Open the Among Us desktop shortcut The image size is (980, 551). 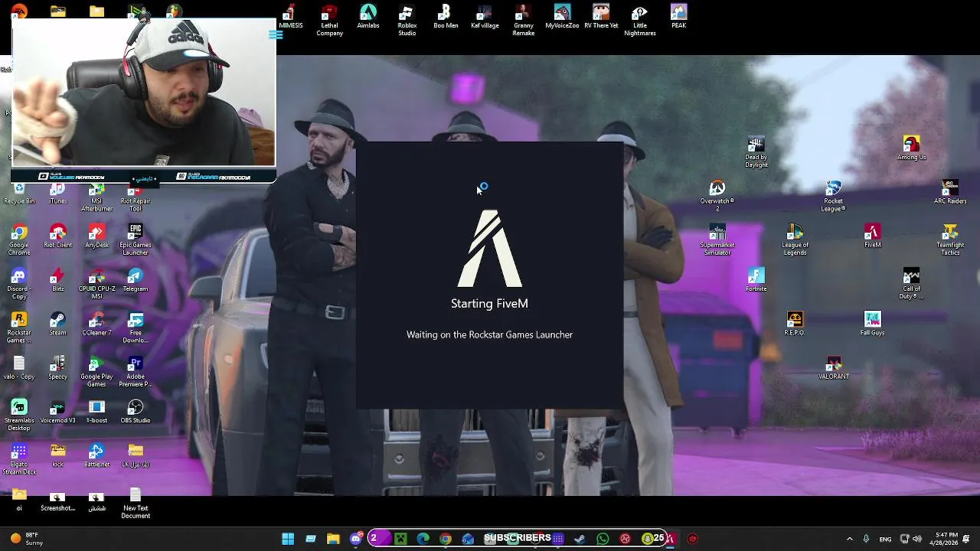click(x=911, y=148)
